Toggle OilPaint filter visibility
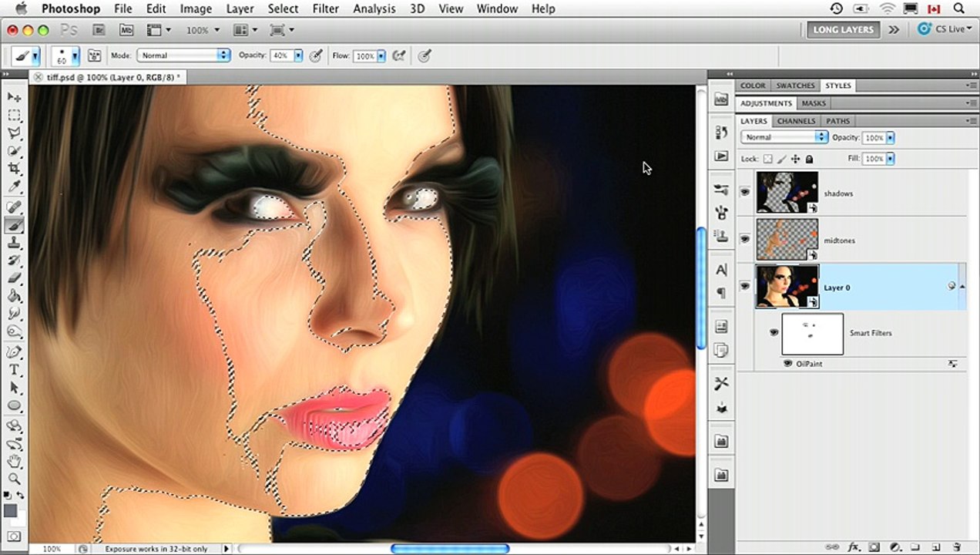This screenshot has height=555, width=980. (x=788, y=363)
